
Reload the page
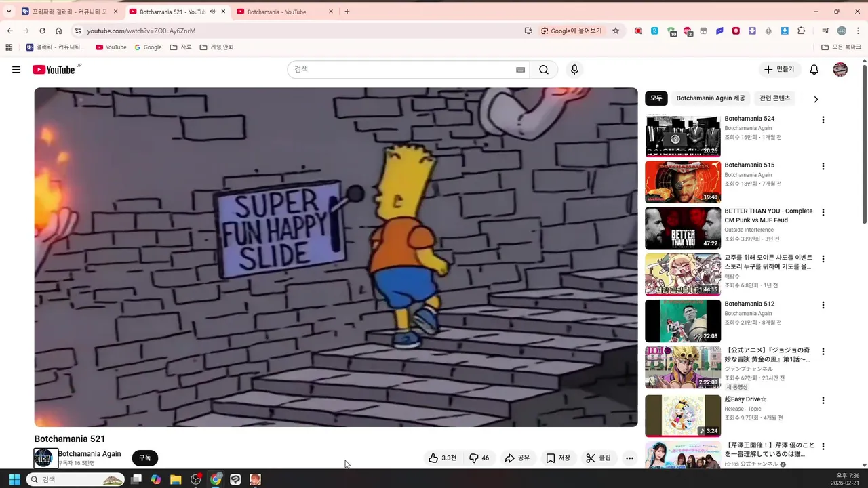point(42,30)
